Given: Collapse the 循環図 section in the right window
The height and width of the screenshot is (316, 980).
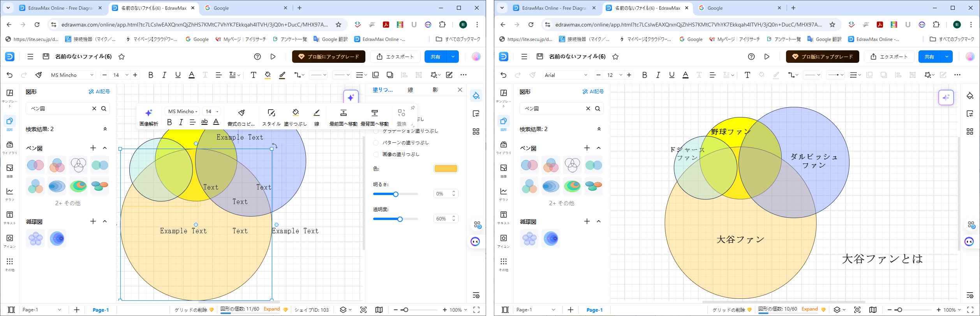Looking at the screenshot, I should (599, 221).
